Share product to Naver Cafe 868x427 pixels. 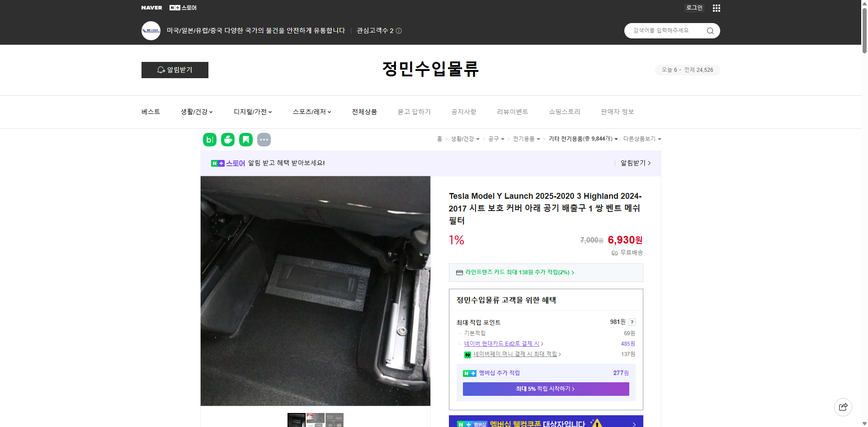click(227, 140)
